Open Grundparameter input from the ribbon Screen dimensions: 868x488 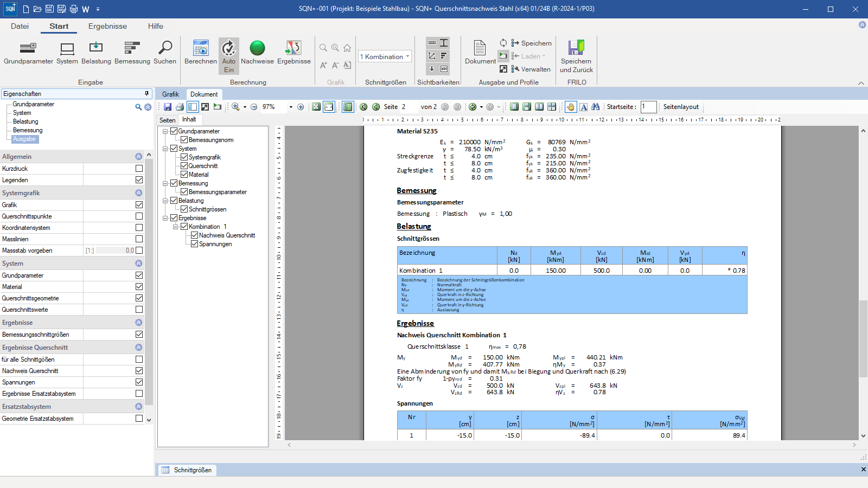click(x=28, y=53)
